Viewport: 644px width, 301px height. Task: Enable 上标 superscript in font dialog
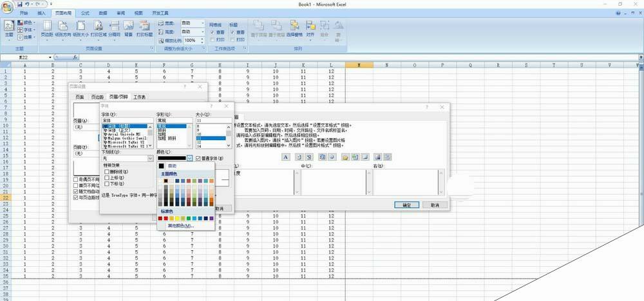pyautogui.click(x=107, y=178)
